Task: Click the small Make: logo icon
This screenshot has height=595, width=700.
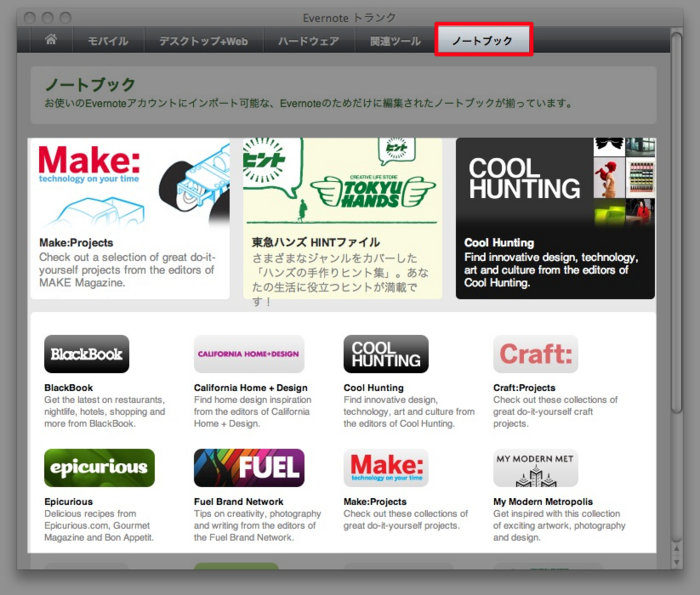Action: point(386,468)
